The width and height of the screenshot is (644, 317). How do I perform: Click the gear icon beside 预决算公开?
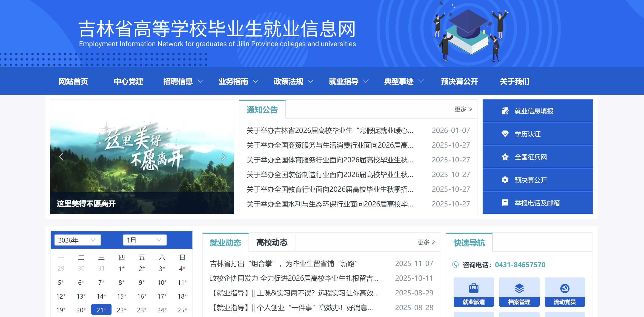click(505, 180)
